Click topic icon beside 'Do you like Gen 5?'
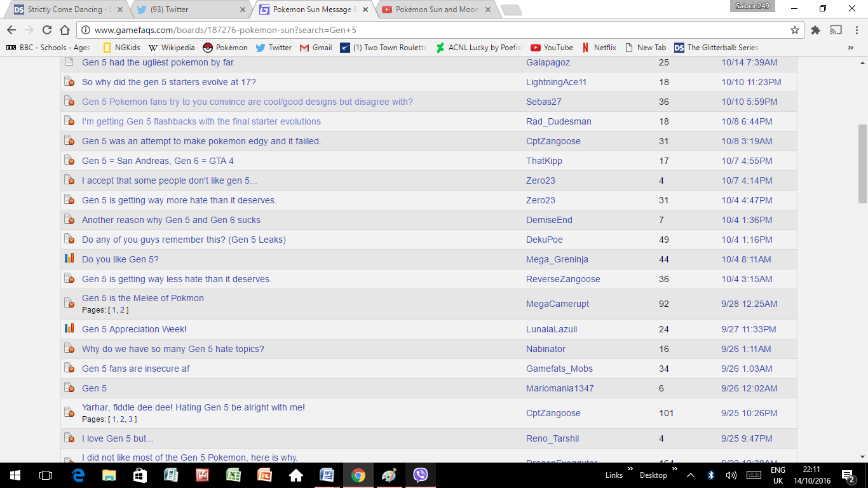The width and height of the screenshot is (868, 488). (69, 259)
